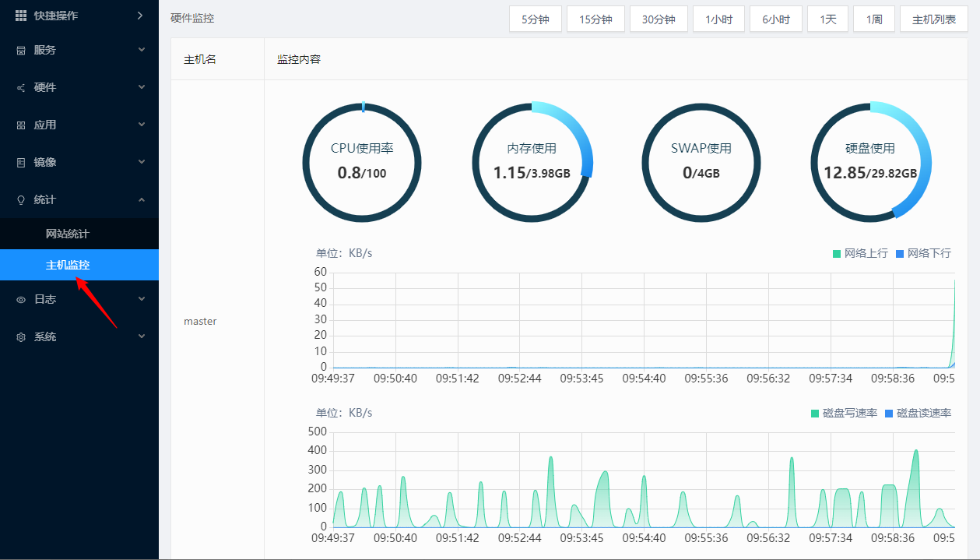
Task: Toggle 磁盘写速率 legend series
Action: [x=844, y=413]
